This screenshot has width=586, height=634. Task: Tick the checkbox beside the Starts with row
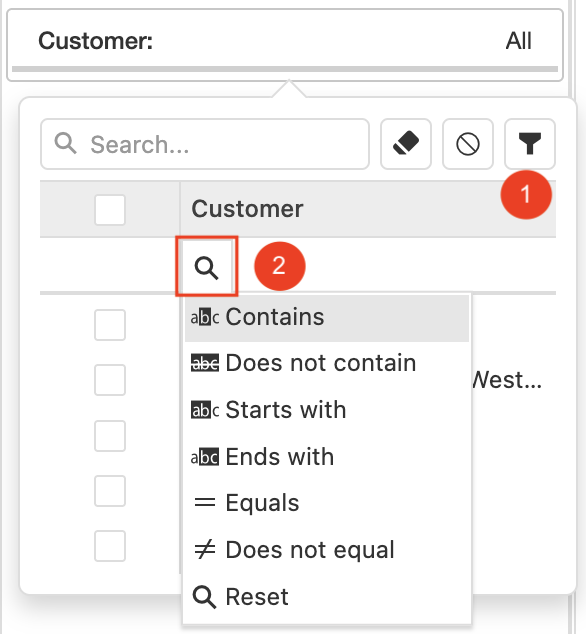pos(110,435)
